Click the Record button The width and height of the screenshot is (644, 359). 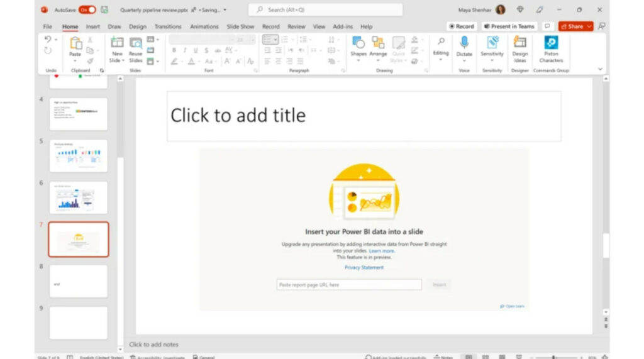(x=462, y=26)
